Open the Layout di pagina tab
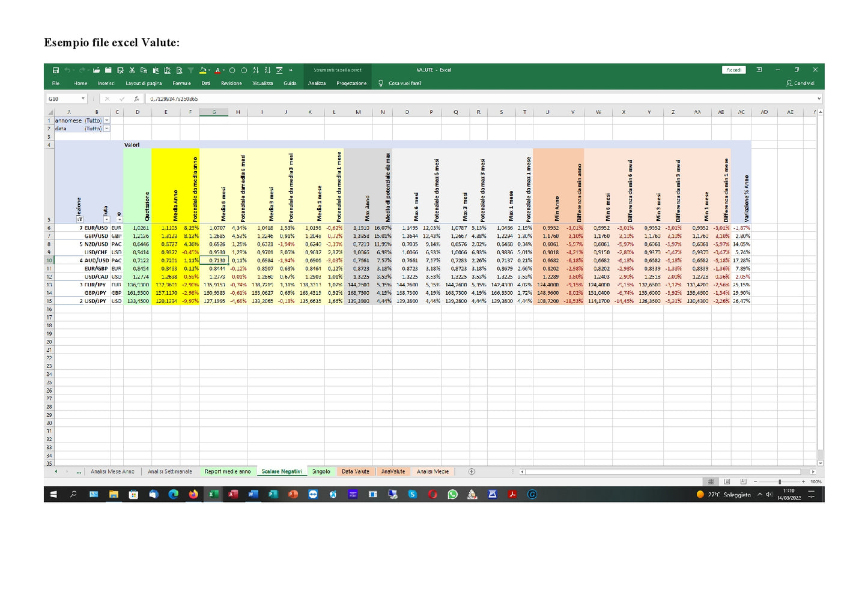Screen dimensions: 868x613 coord(144,83)
